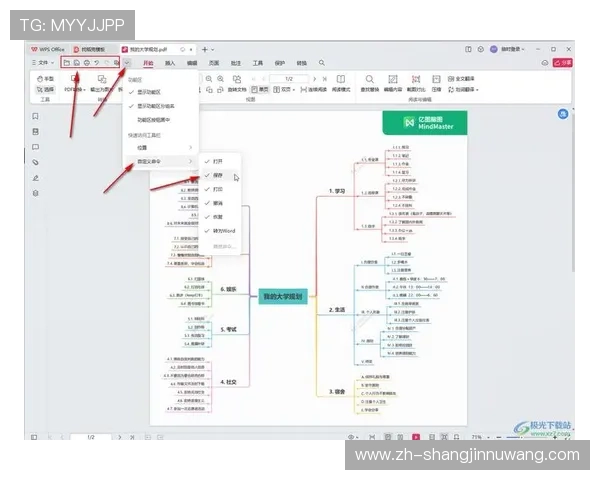
Task: Switch to the Protect (保护) ribbon tab
Action: (280, 63)
